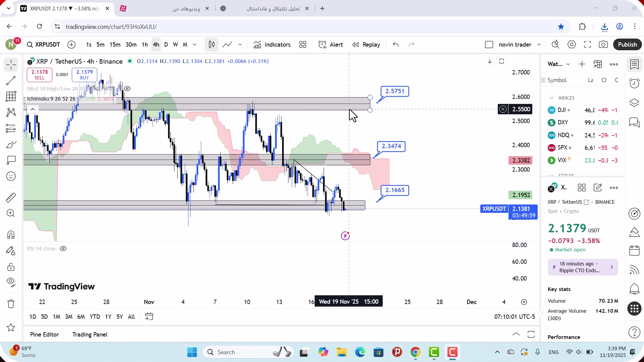
Task: Open the Trading Panel tab
Action: tap(90, 335)
